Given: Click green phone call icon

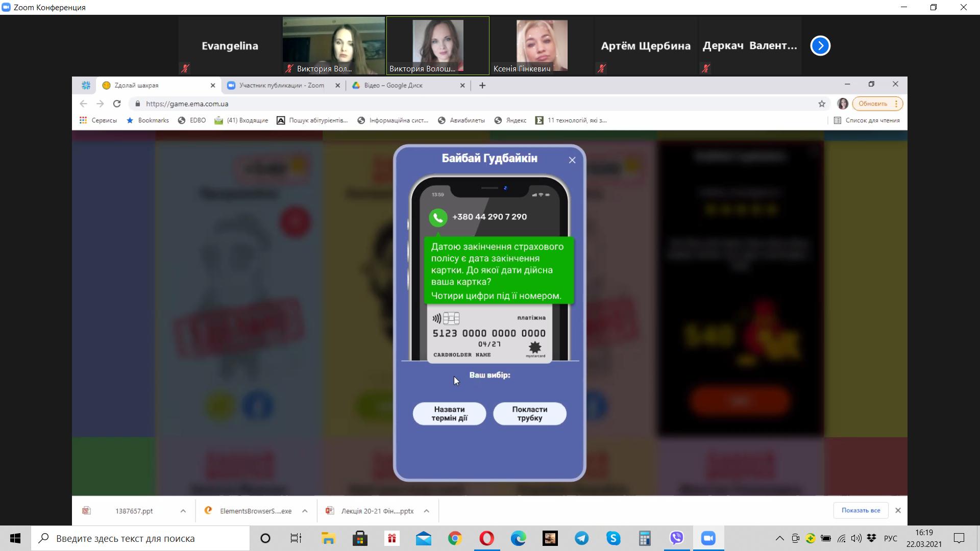Looking at the screenshot, I should tap(438, 217).
